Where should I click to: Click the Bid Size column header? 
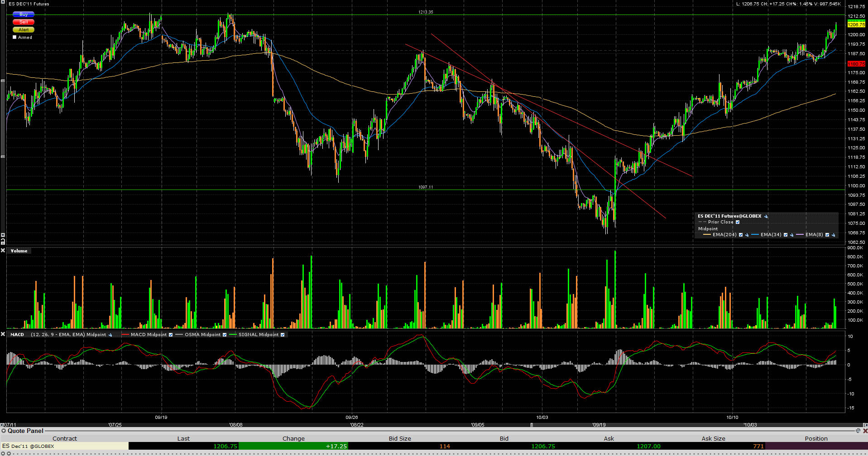400,438
